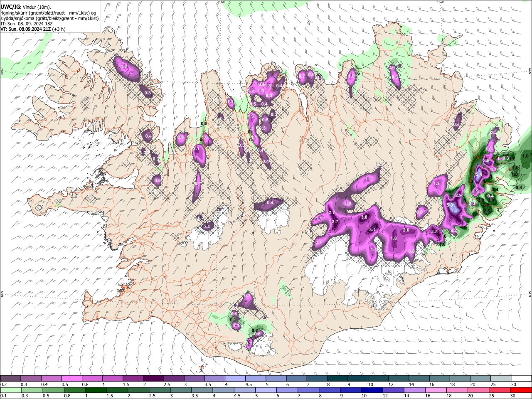This screenshot has height=399, width=532.
Task: Select lower scale swatch between 1 and 1.5
Action: [x=96, y=390]
